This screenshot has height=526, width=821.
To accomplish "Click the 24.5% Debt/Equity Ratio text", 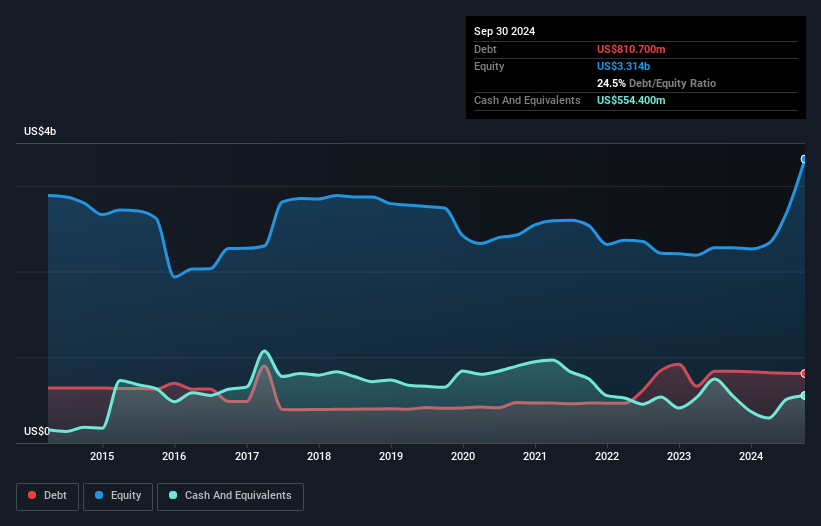I will [x=656, y=83].
